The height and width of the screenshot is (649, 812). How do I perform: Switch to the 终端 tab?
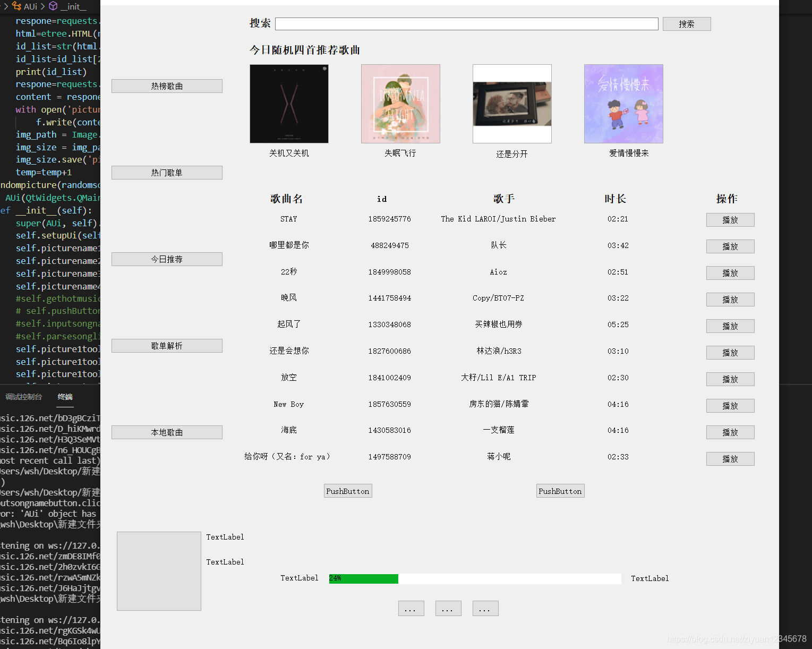(x=65, y=396)
